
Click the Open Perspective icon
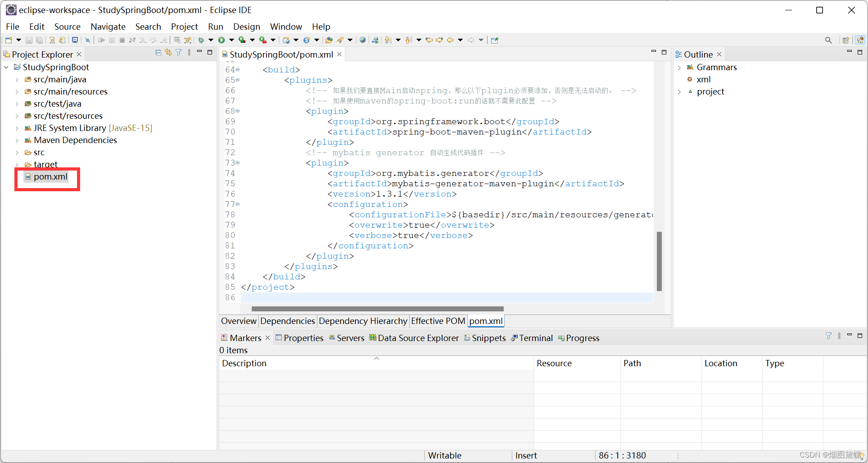click(x=846, y=40)
